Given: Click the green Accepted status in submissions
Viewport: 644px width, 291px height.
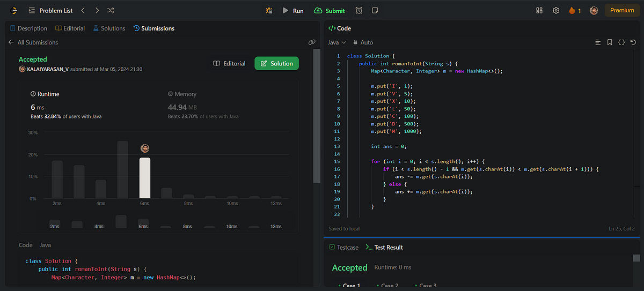Looking at the screenshot, I should 33,59.
